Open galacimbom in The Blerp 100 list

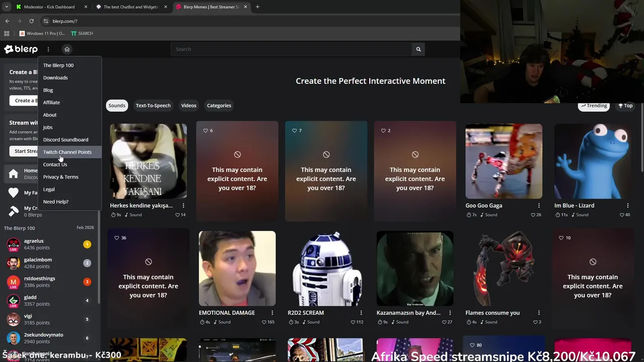[49, 263]
